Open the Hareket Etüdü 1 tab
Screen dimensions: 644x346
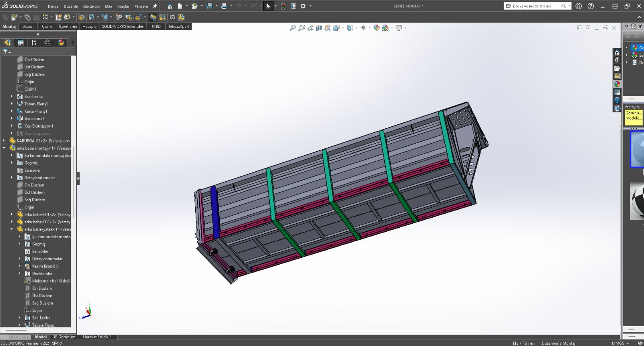coord(97,337)
